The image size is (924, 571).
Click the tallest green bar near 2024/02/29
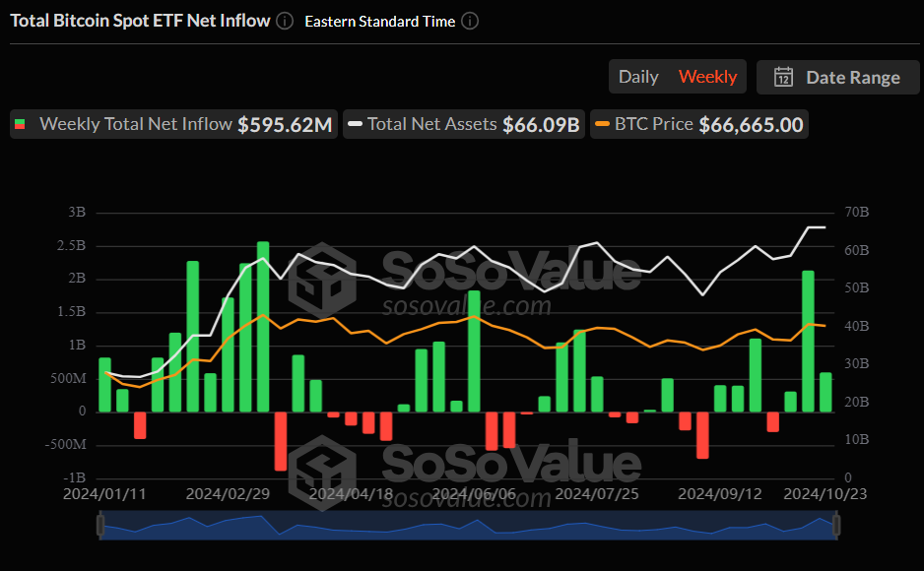263,326
